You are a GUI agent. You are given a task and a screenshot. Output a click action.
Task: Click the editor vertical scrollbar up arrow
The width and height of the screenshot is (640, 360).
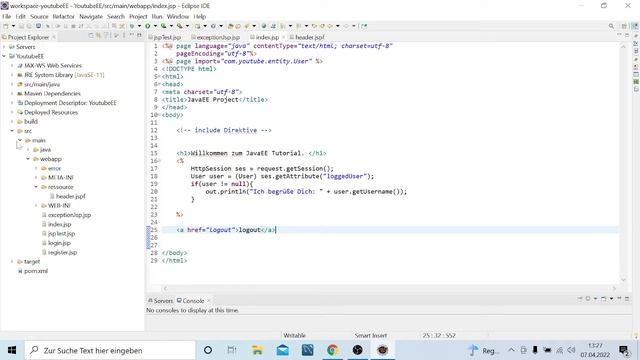623,47
